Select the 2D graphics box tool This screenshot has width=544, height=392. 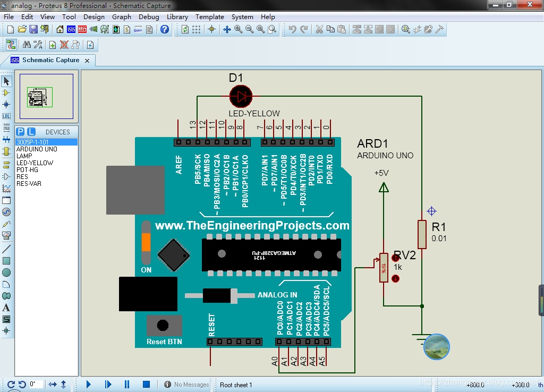pyautogui.click(x=6, y=261)
